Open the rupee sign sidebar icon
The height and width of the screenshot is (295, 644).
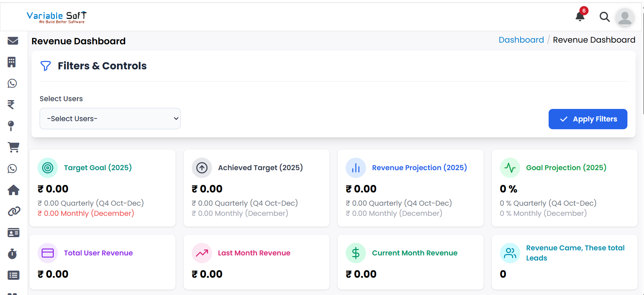pyautogui.click(x=11, y=105)
